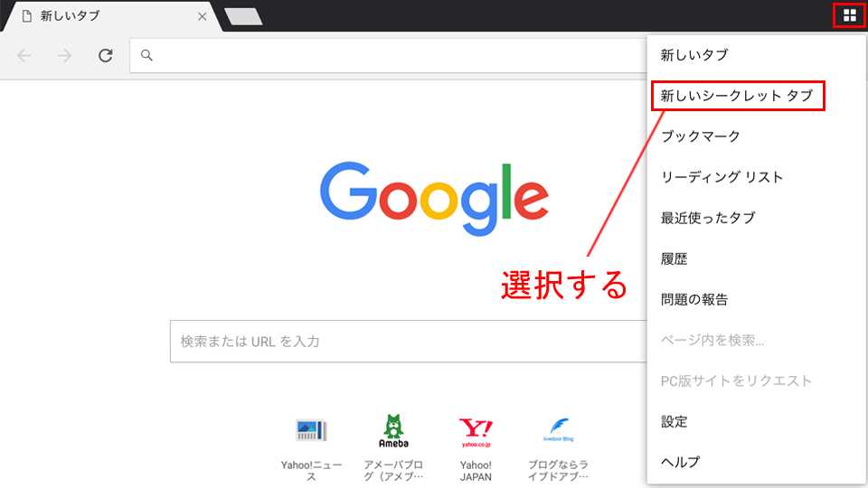Choose 新しいシークレット タブ in the menu
This screenshot has width=868, height=488.
737,96
